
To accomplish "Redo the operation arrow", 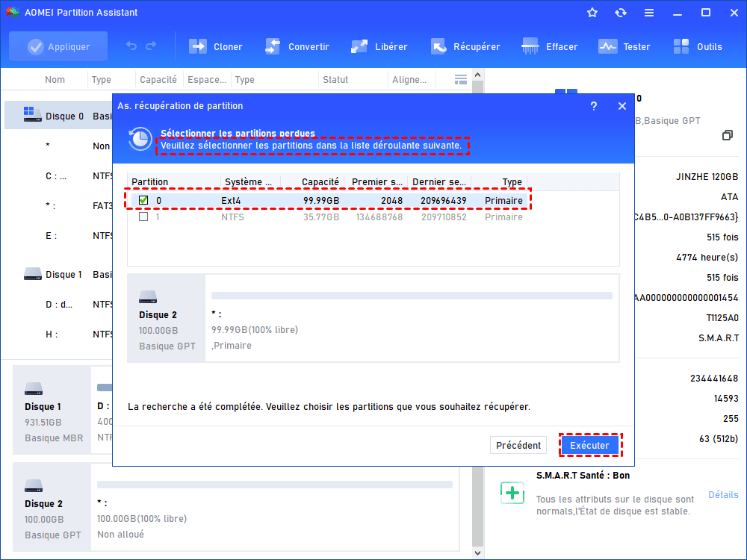I will [x=151, y=46].
